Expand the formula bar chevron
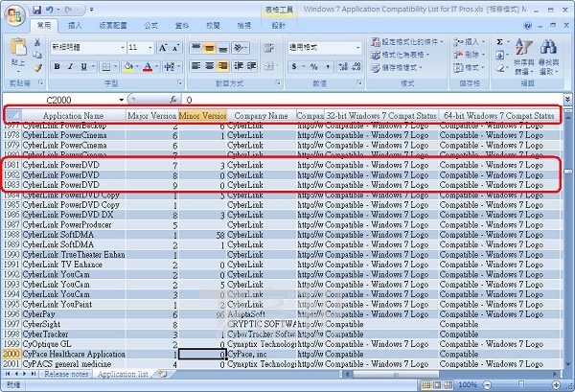Image resolution: width=575 pixels, height=392 pixels. [x=567, y=99]
